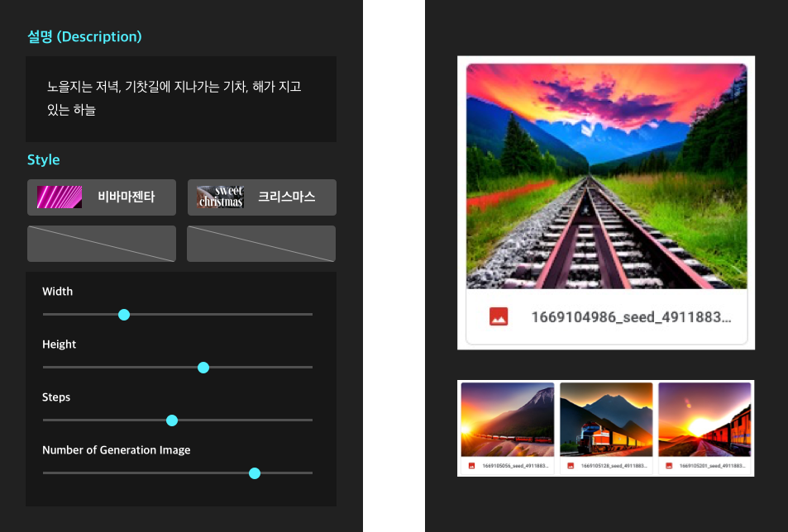Click the red image icon beside 1669104986 filename
This screenshot has width=788, height=532.
coord(498,316)
